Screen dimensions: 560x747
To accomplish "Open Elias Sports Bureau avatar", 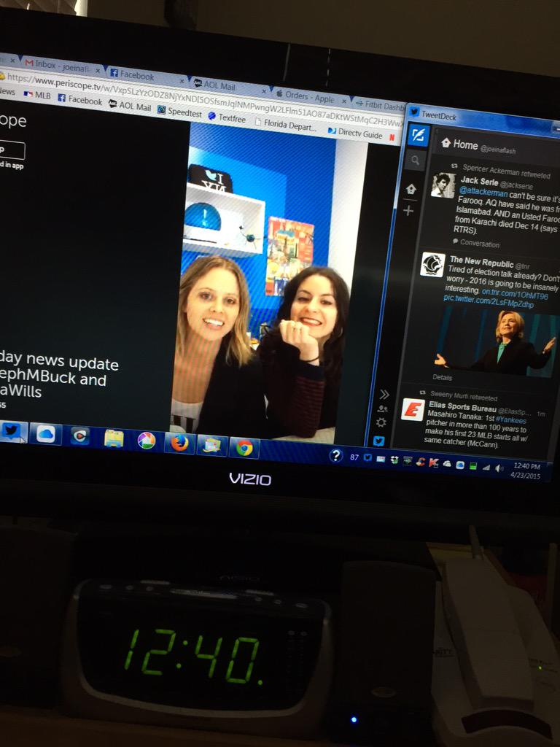I will coord(413,410).
